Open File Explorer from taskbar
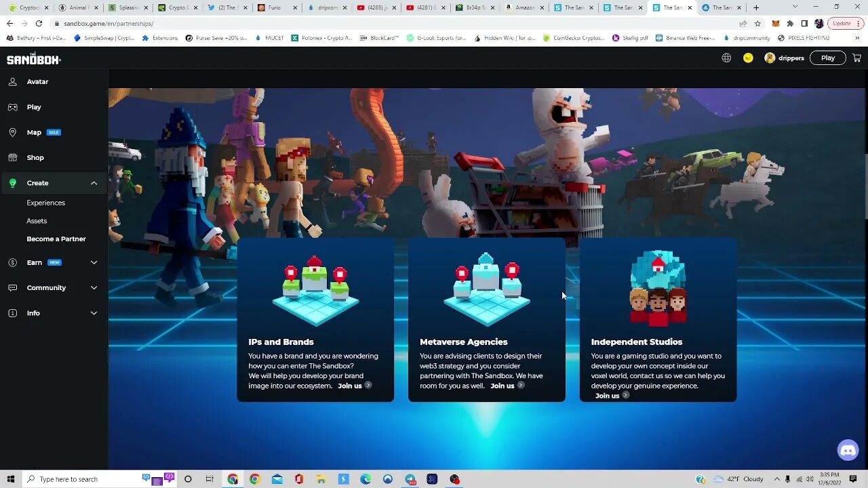 tap(321, 479)
